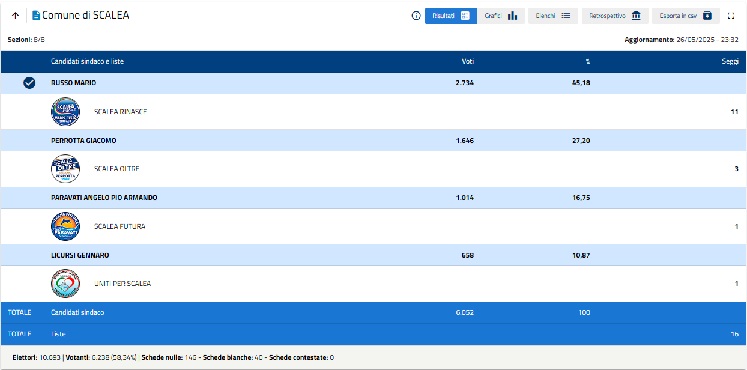Click vote count 1.014 for Paravati
This screenshot has width=747, height=370.
[464, 198]
